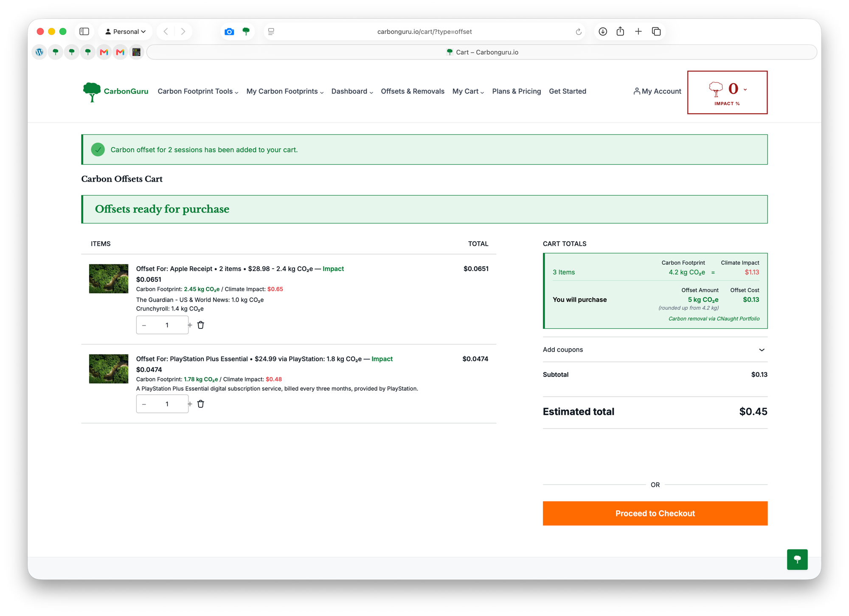Remove PlayStation Plus offset with trash icon

pos(201,404)
